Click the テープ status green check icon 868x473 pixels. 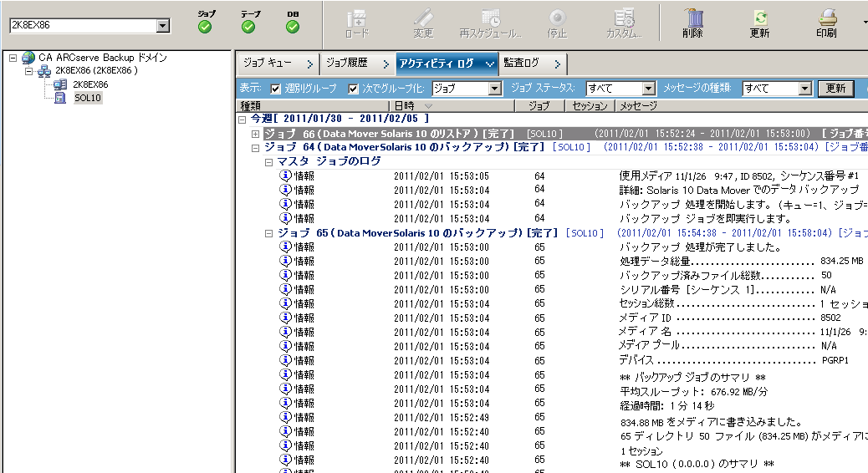(x=248, y=26)
